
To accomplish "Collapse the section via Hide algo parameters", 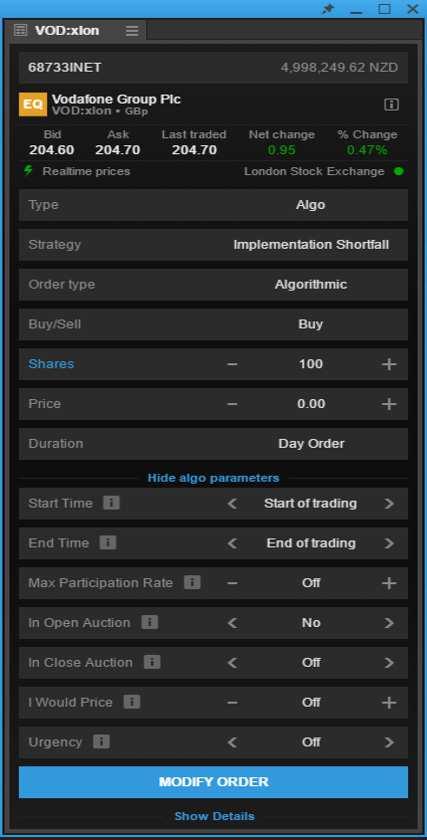I will 213,477.
